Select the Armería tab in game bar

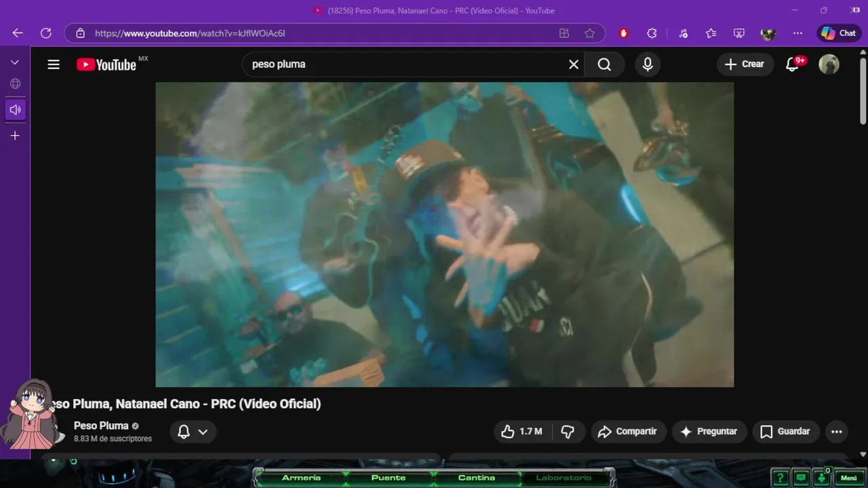[301, 478]
